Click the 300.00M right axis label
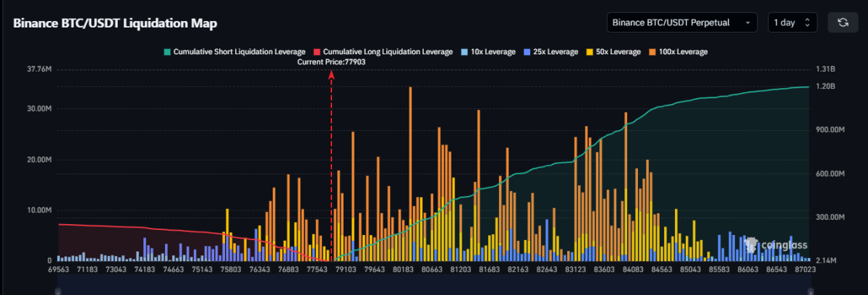 [x=830, y=217]
